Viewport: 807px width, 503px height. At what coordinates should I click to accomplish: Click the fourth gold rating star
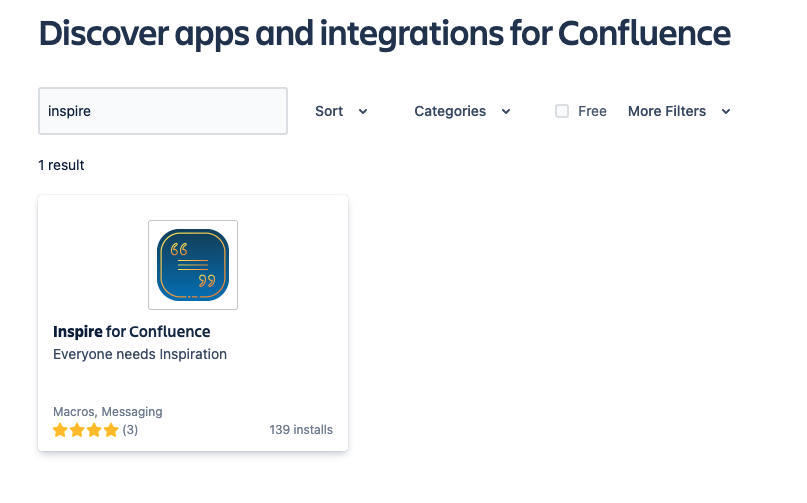111,430
